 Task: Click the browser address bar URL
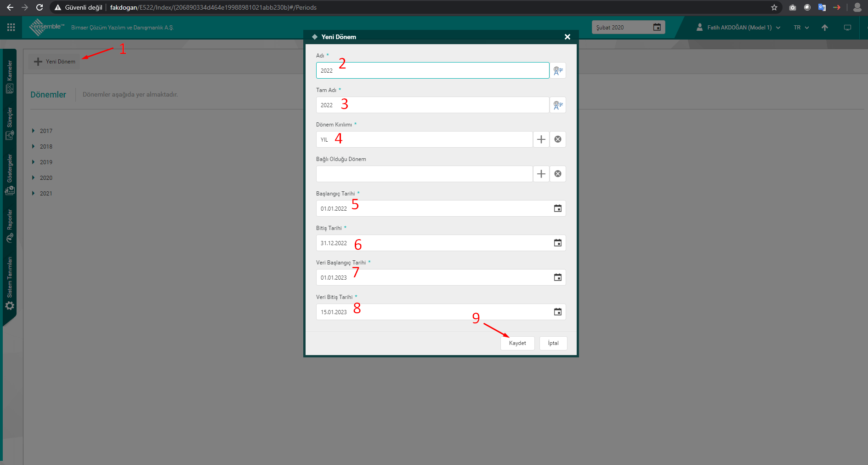pos(213,7)
